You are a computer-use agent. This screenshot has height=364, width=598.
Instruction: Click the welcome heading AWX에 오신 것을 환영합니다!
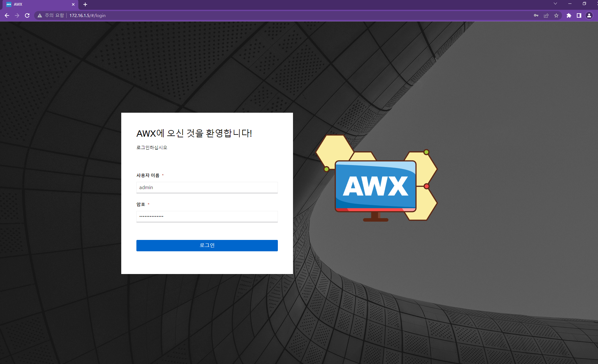click(194, 133)
